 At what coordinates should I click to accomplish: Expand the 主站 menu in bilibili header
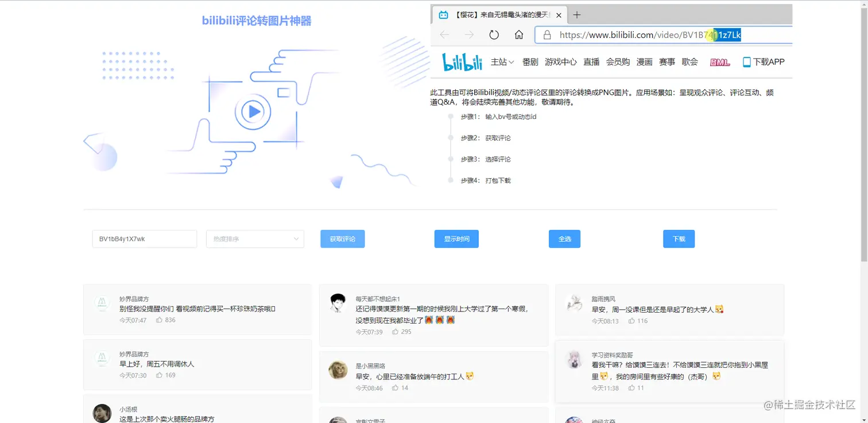point(502,62)
